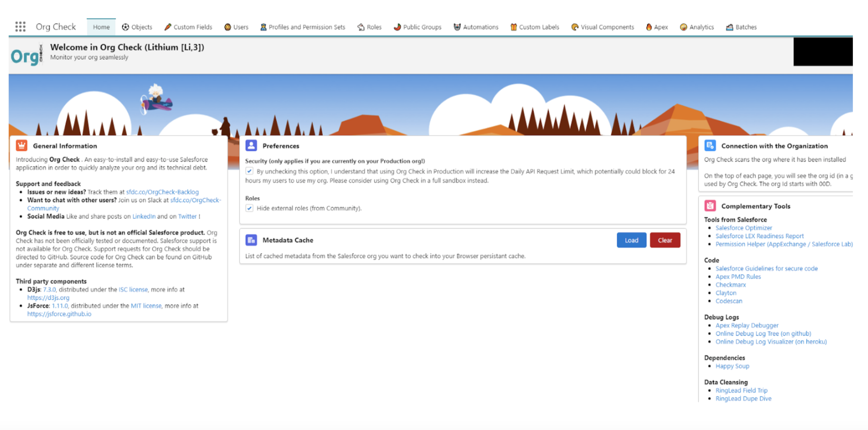Click the Einstein airplane mascot
This screenshot has height=430, width=868.
point(156,100)
